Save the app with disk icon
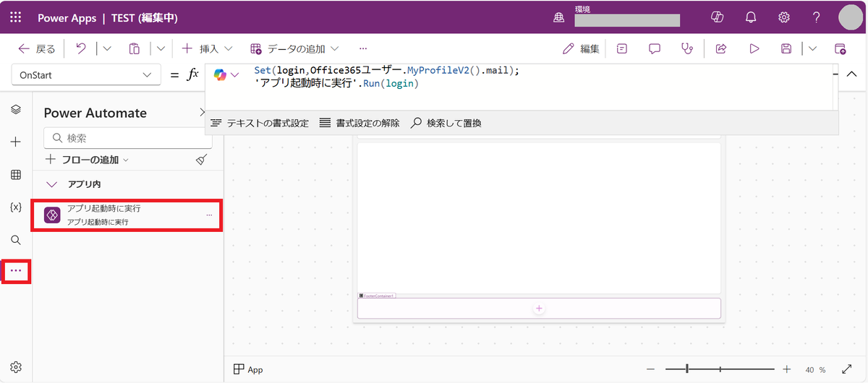 [786, 48]
